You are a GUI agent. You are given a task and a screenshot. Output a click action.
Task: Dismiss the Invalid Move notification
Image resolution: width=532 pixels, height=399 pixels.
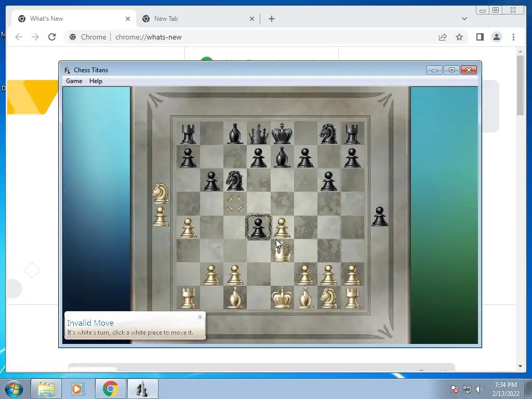pyautogui.click(x=200, y=317)
